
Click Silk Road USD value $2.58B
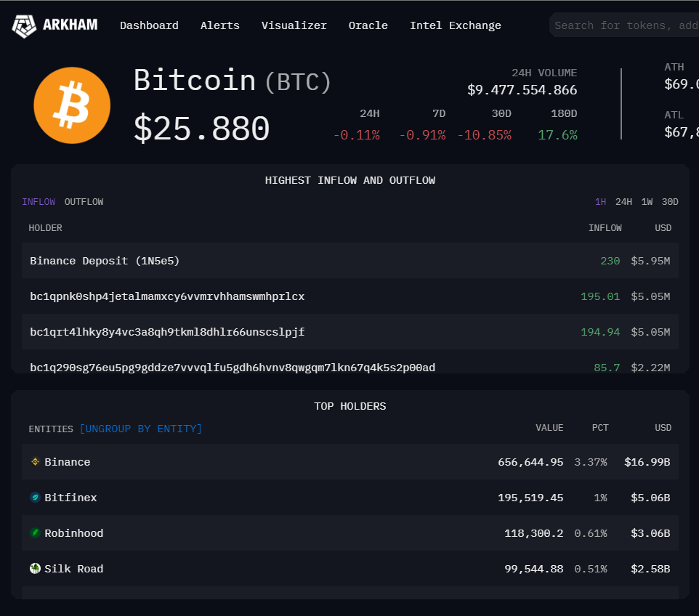tap(650, 570)
